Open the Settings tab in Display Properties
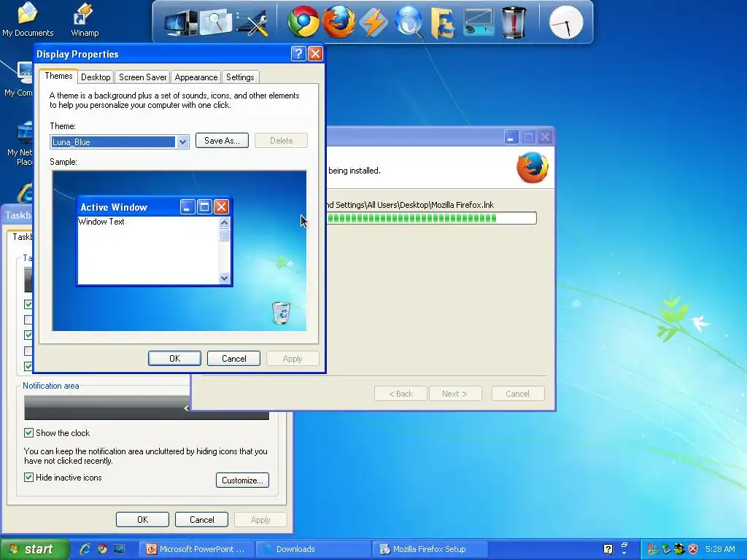This screenshot has width=747, height=560. pyautogui.click(x=240, y=77)
